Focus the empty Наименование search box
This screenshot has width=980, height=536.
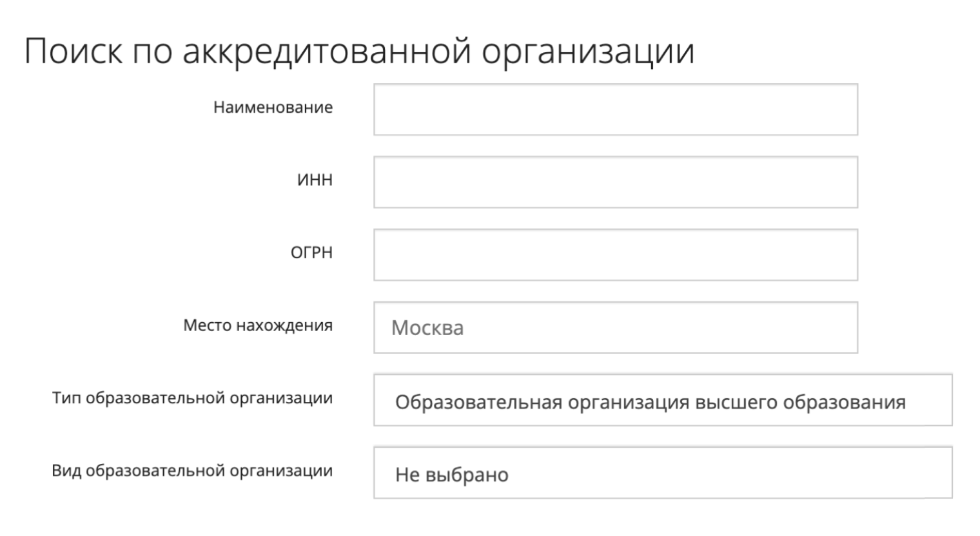pos(616,108)
